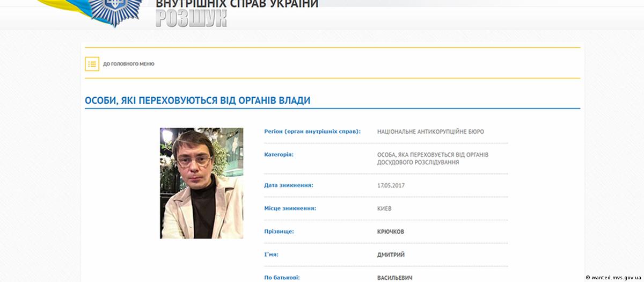The image size is (644, 282).
Task: Click the Місце зникнення label
Action: (x=290, y=208)
